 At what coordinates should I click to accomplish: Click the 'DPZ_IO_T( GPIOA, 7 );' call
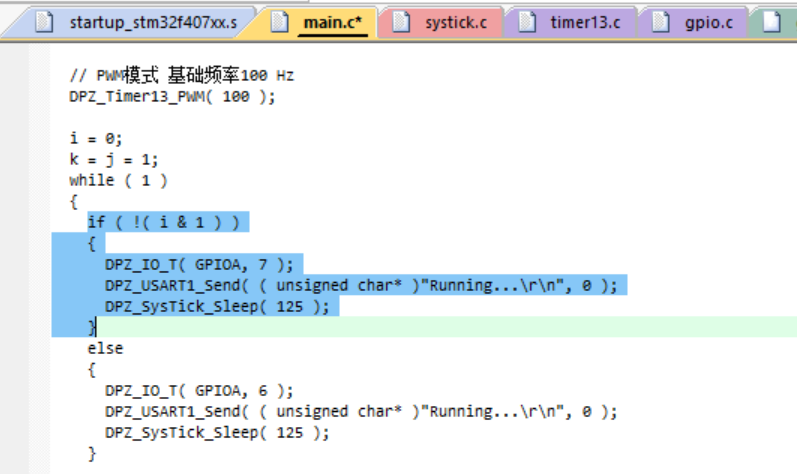tap(199, 264)
